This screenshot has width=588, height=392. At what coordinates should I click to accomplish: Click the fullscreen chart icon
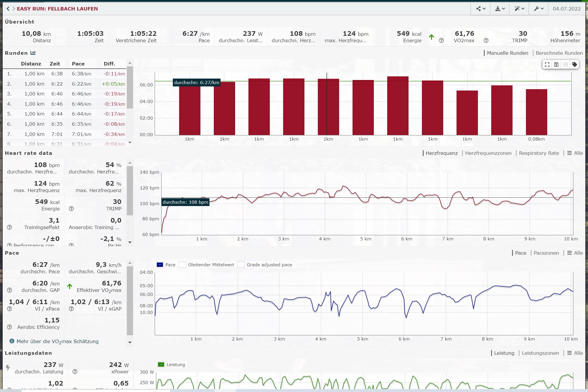[547, 65]
